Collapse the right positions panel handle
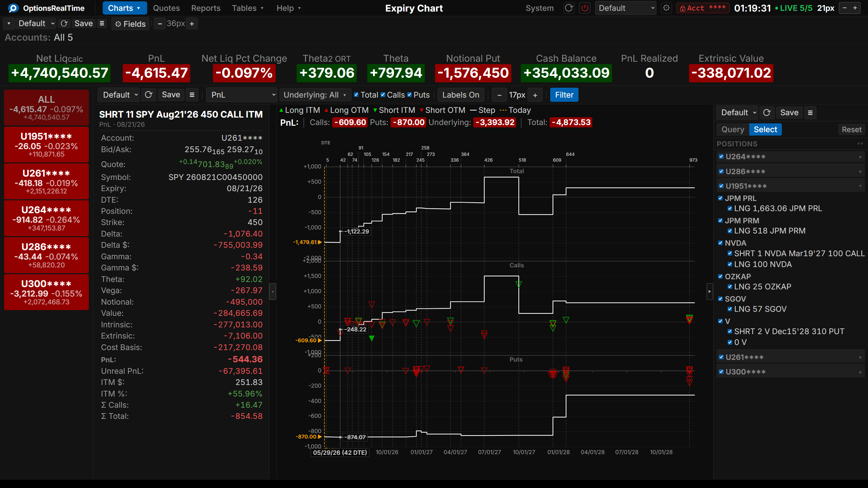 tap(710, 291)
